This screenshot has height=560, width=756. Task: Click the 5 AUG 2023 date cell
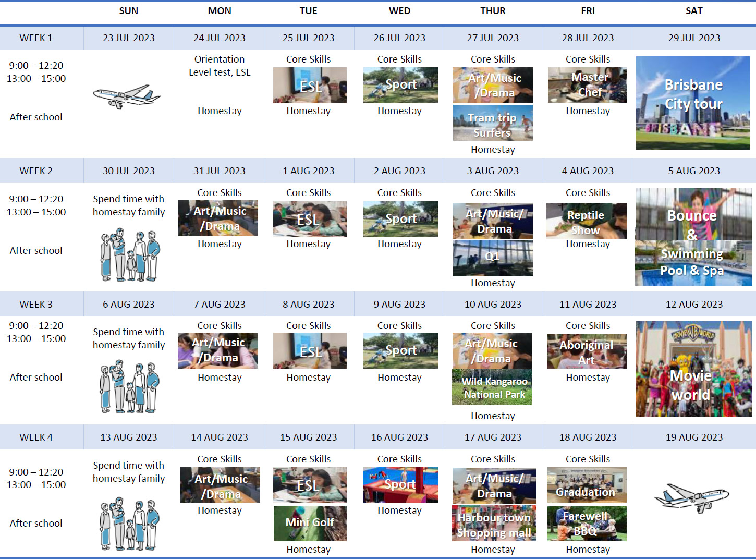click(694, 171)
